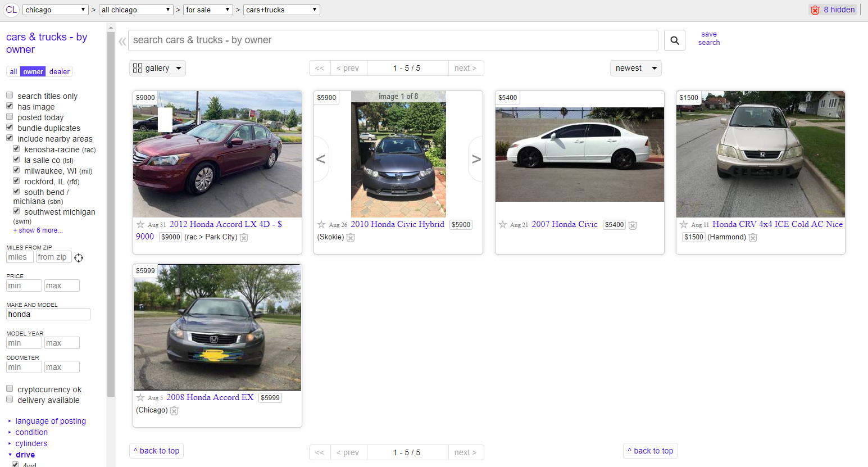Open the gallery view mode dropdown

point(157,68)
